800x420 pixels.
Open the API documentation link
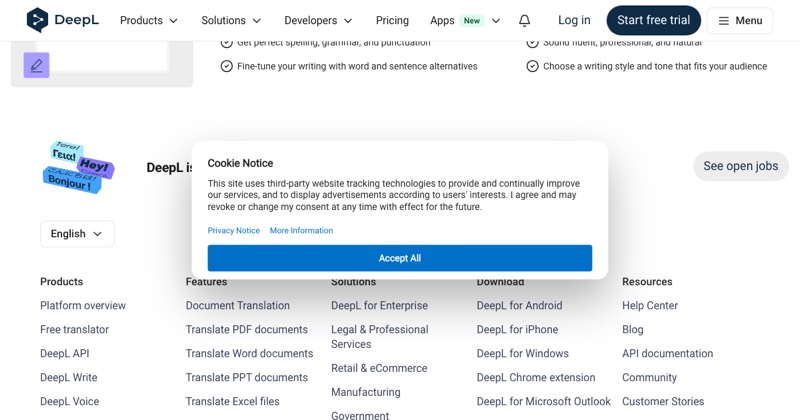click(x=667, y=354)
